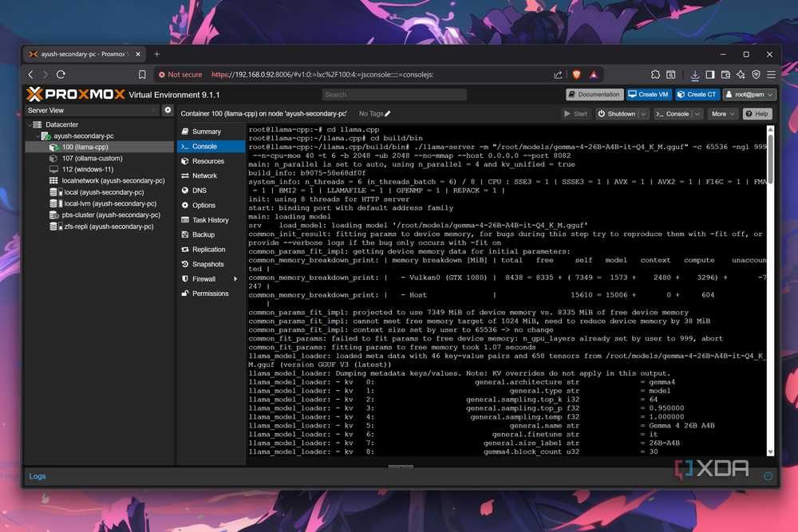Select the local (ayush-secondary-pc) storage
Viewport: 798px width, 532px height.
tap(104, 192)
